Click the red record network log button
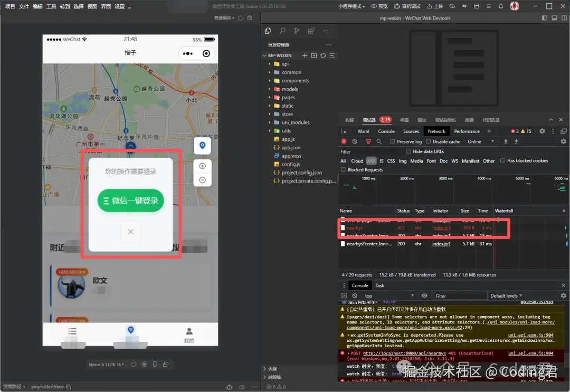This screenshot has width=570, height=392. [344, 142]
